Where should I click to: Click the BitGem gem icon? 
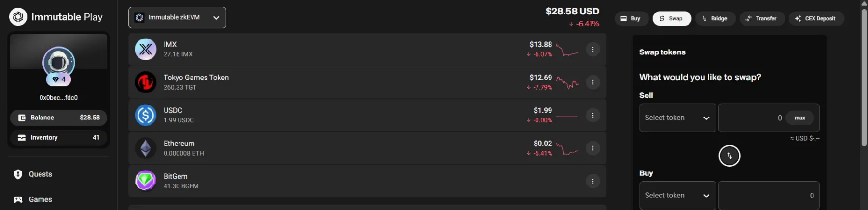(x=145, y=181)
